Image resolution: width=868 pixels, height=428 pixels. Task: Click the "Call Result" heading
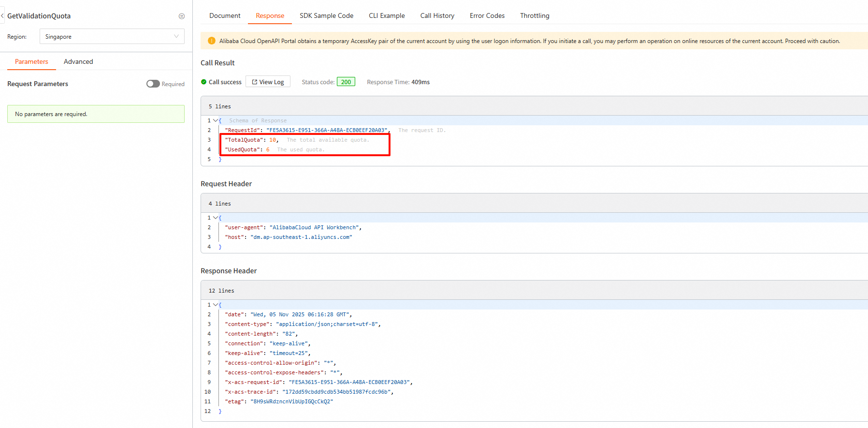pyautogui.click(x=217, y=63)
